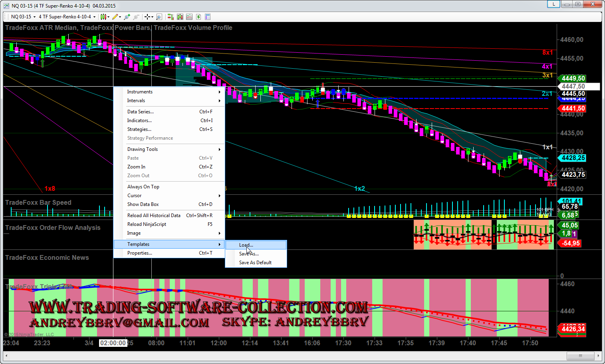The width and height of the screenshot is (605, 364).
Task: Toggle Show Data Box option
Action: point(143,204)
